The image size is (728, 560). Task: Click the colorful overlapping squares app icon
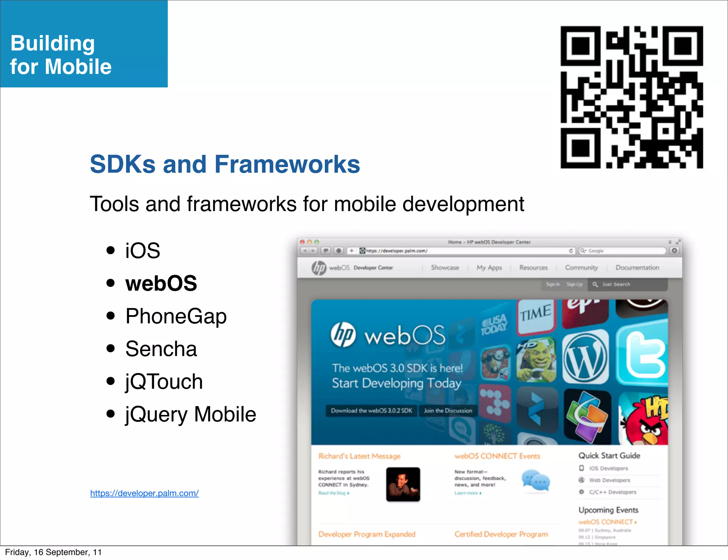pyautogui.click(x=588, y=416)
